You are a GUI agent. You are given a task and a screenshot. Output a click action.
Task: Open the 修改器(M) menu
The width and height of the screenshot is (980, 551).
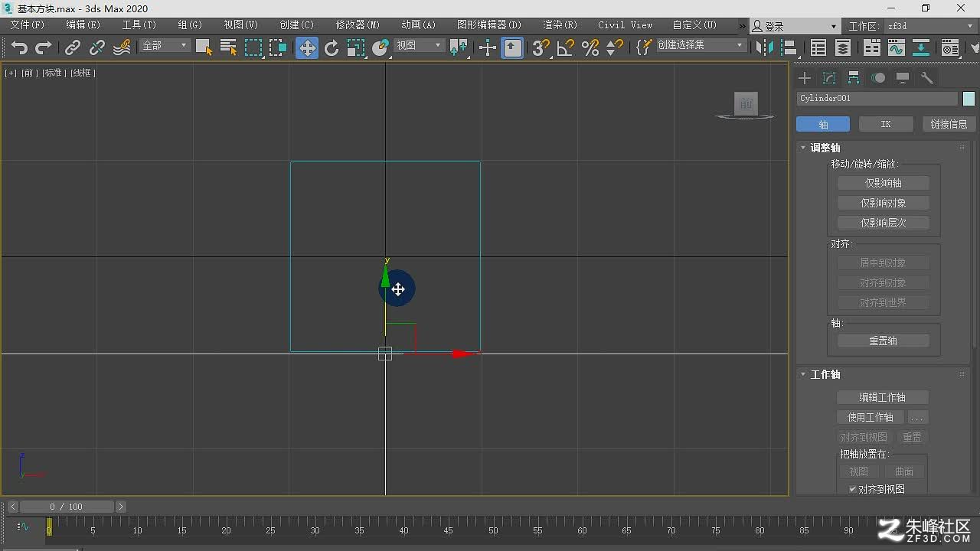click(358, 25)
